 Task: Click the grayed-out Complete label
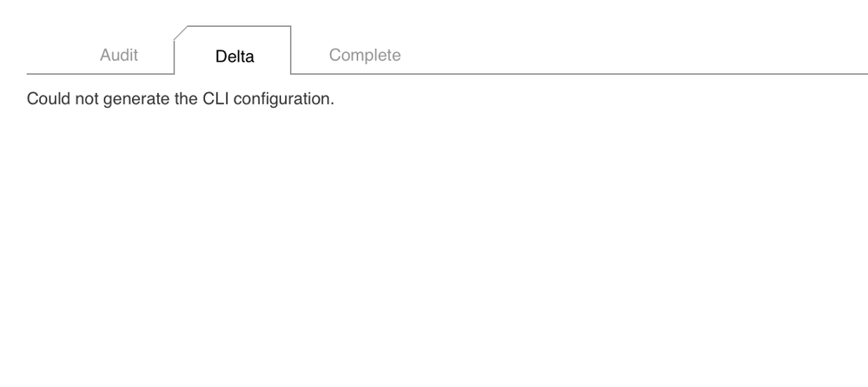click(365, 56)
